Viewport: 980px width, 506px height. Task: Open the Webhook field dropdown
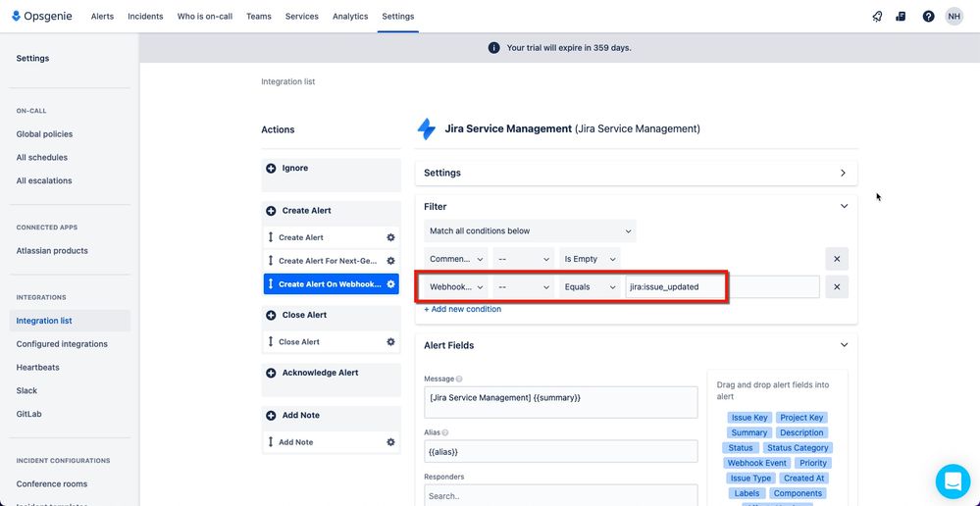pyautogui.click(x=456, y=286)
